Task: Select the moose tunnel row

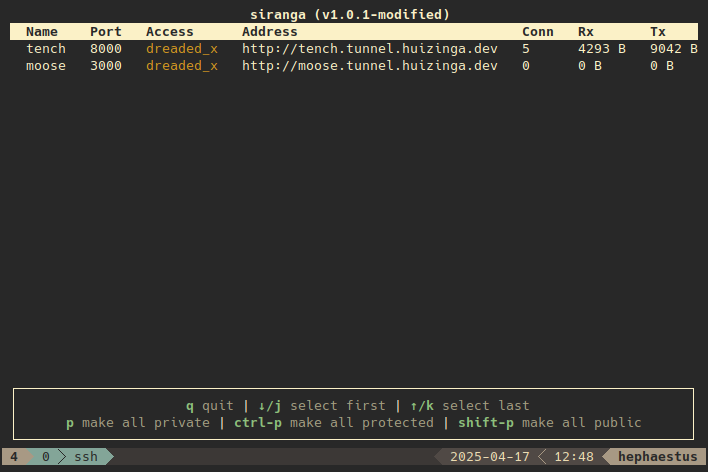Action: point(354,66)
